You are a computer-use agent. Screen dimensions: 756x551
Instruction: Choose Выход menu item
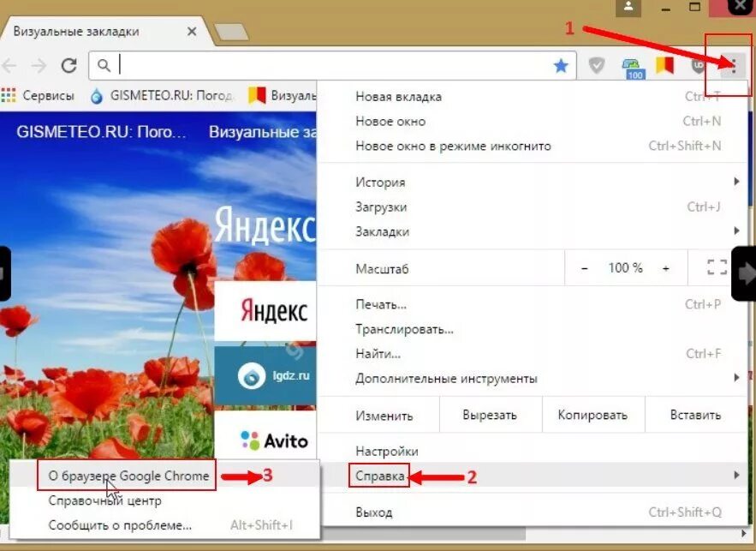click(533, 512)
